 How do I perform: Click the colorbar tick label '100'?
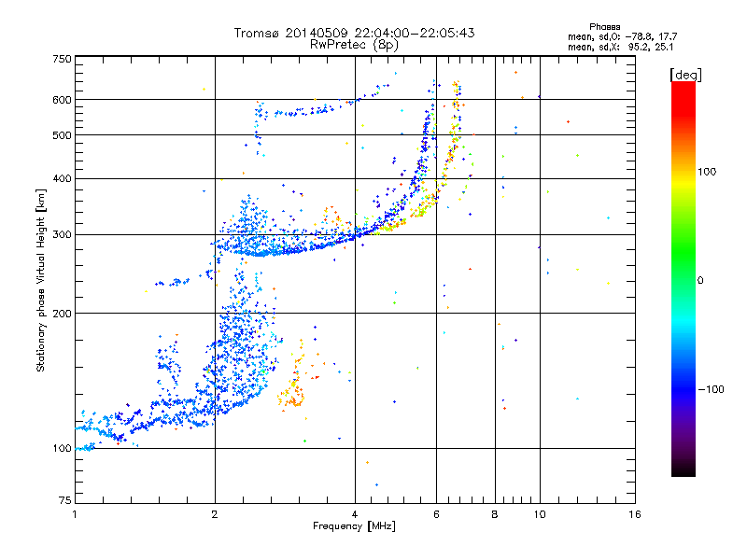tap(707, 172)
